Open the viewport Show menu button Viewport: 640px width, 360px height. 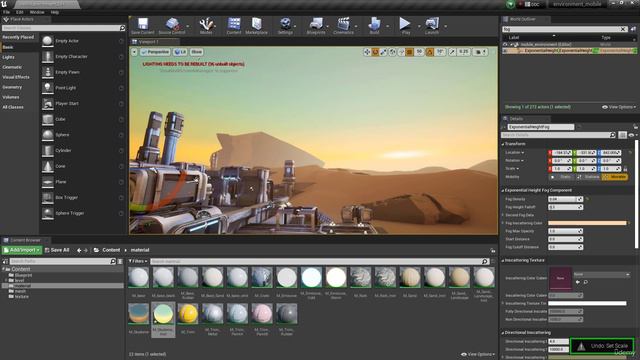(x=196, y=52)
